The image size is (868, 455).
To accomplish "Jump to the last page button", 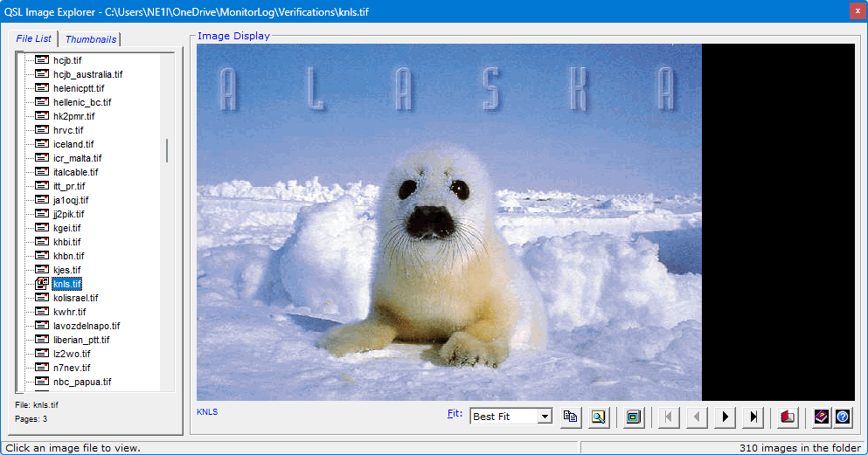I will tap(753, 417).
